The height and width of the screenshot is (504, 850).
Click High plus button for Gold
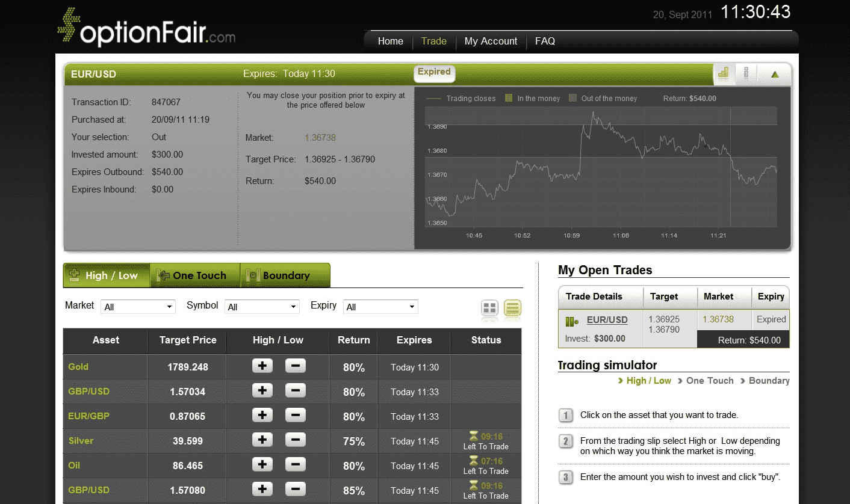pyautogui.click(x=262, y=366)
